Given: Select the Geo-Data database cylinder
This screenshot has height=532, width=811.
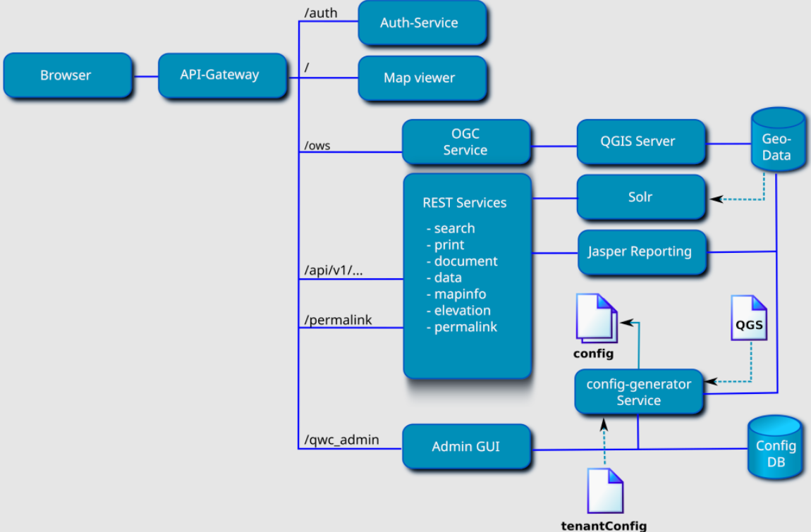Looking at the screenshot, I should [777, 140].
